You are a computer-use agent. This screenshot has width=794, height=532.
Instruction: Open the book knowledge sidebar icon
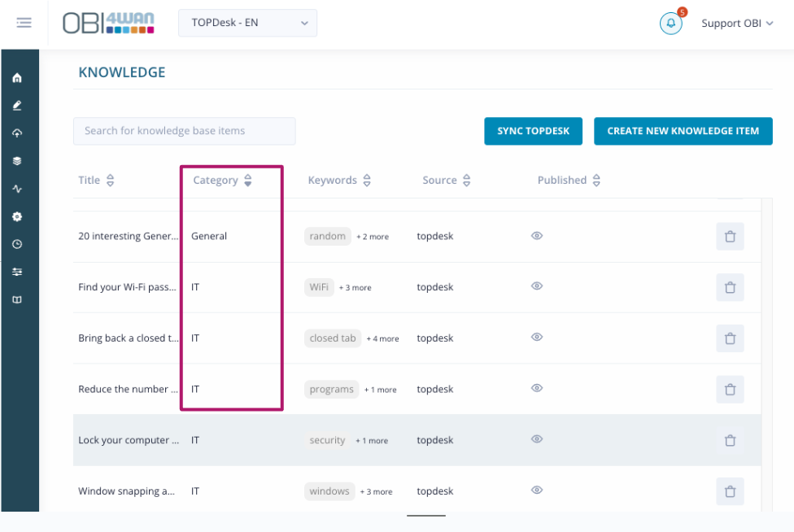[17, 300]
